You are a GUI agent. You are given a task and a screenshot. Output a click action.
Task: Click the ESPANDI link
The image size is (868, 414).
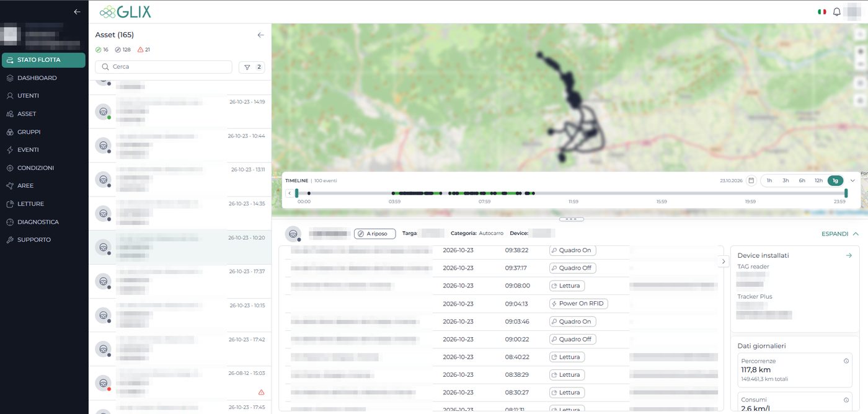[x=835, y=234]
